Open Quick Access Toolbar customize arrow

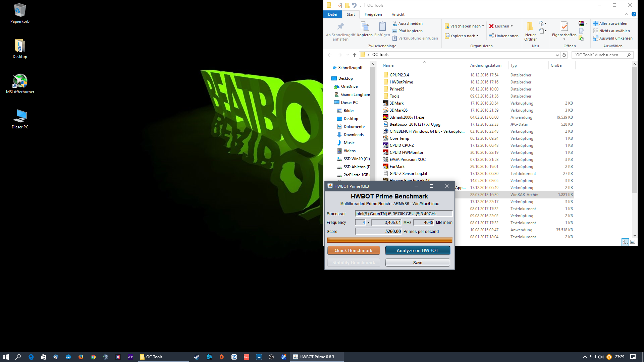(x=361, y=5)
